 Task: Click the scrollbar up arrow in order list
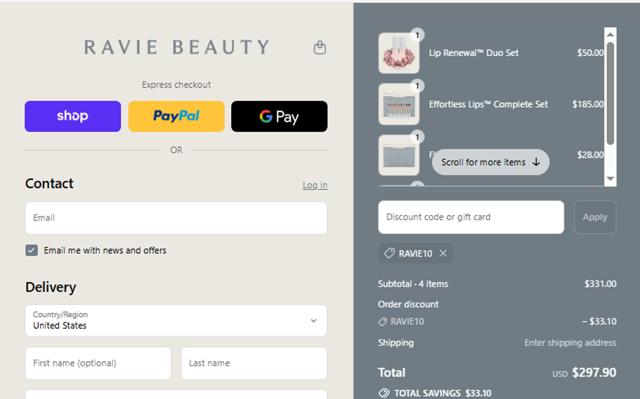610,35
